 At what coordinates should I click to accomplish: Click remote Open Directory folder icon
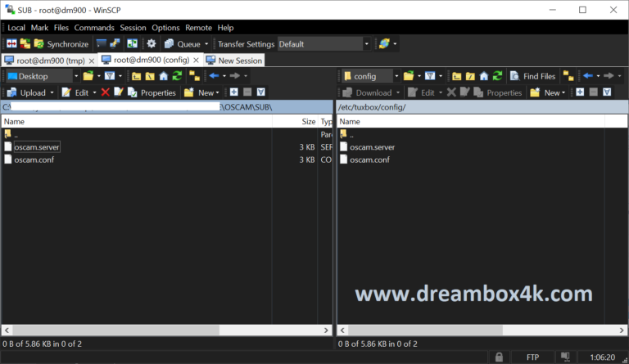(409, 76)
